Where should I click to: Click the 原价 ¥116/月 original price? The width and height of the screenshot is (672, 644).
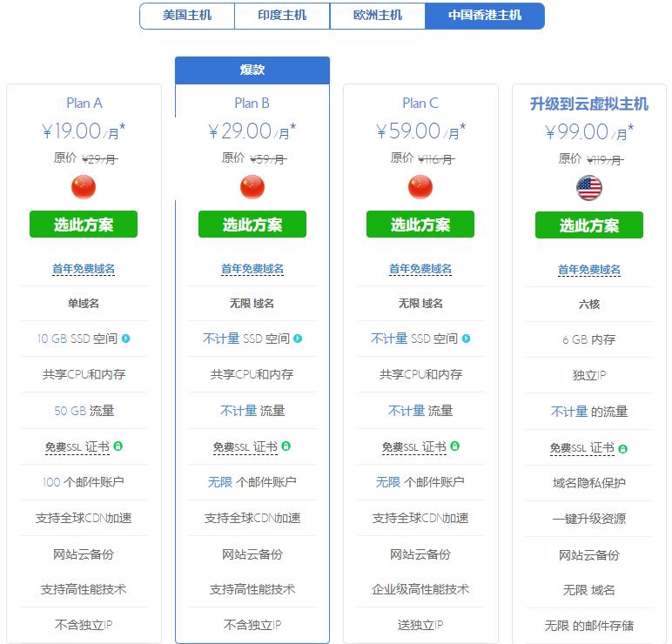[422, 158]
